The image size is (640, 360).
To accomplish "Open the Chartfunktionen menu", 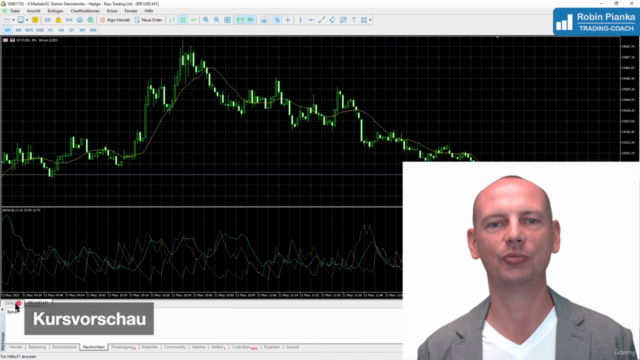I will click(85, 11).
